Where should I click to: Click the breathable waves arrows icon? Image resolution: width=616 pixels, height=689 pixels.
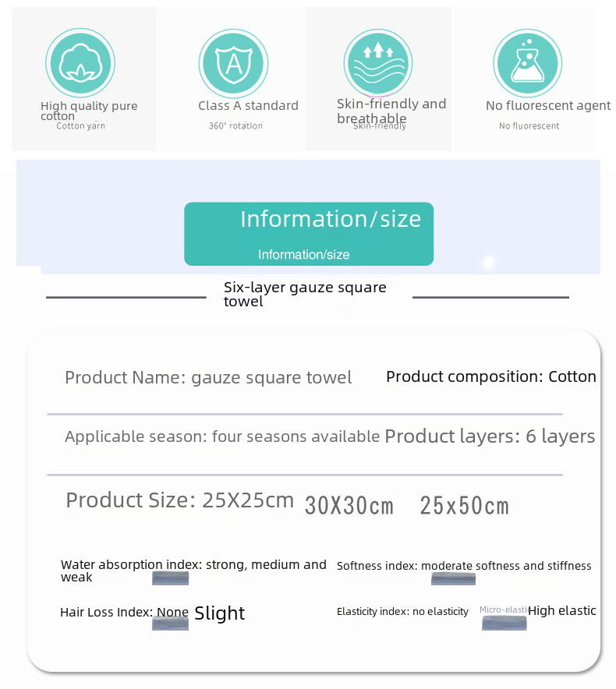pos(378,63)
